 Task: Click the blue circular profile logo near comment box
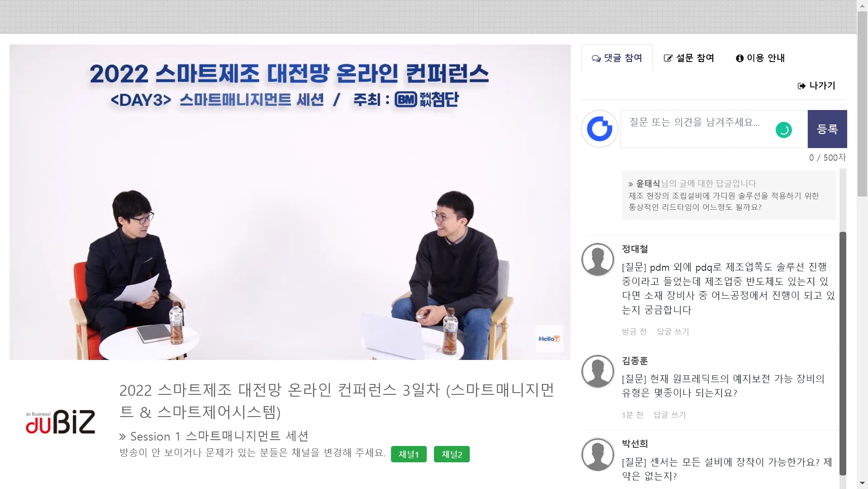point(600,129)
